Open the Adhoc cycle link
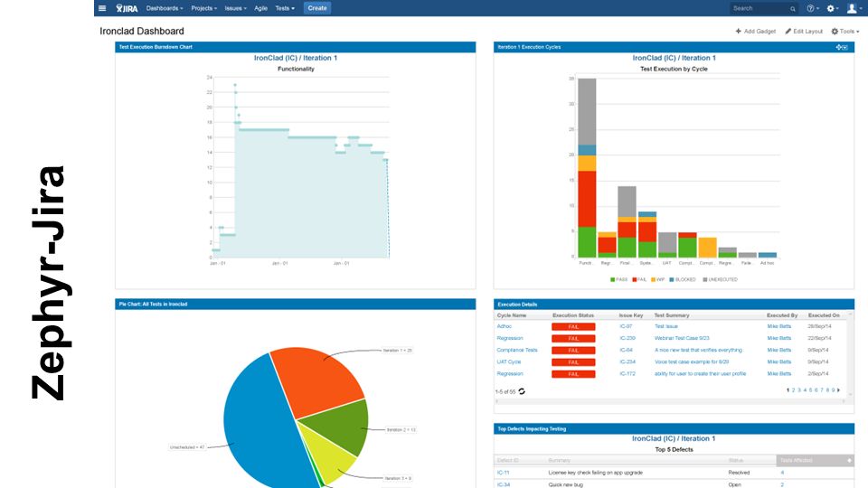Viewport: 868px width, 488px height. click(x=505, y=326)
